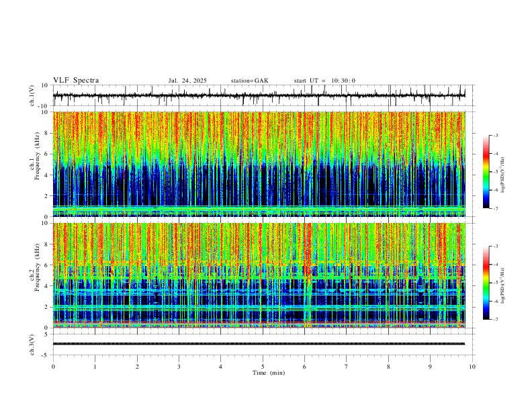This screenshot has height=411, width=532.
Task: Click the "6" tick on the time axis
Action: [x=304, y=367]
